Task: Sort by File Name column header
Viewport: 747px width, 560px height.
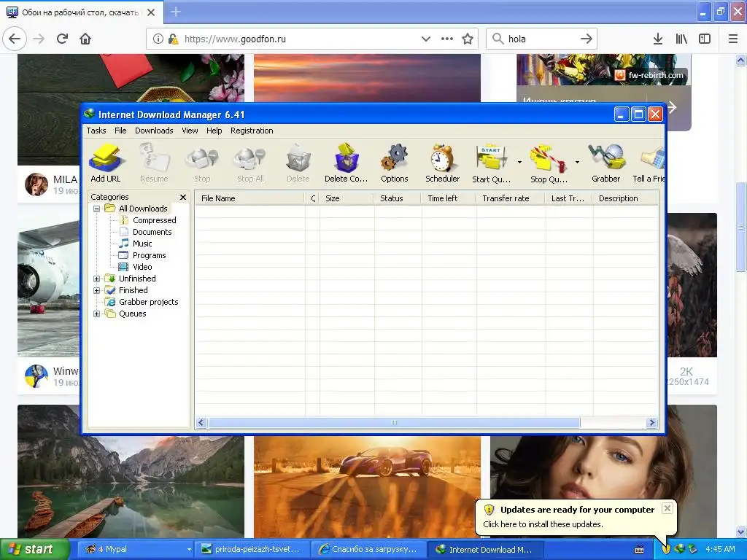Action: coord(249,198)
